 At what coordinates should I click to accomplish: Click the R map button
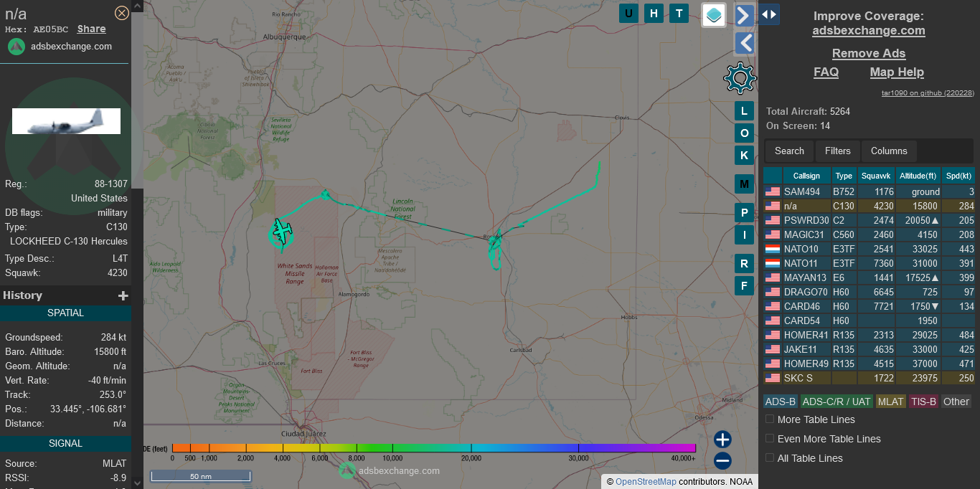[744, 264]
